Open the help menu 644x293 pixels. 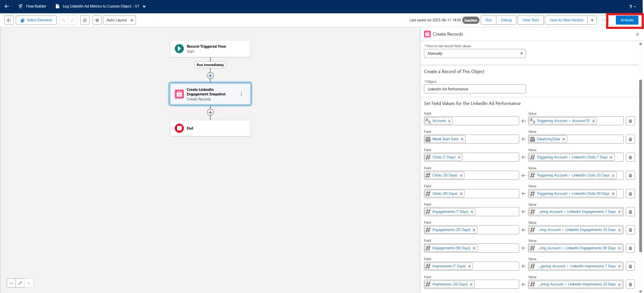point(632,7)
